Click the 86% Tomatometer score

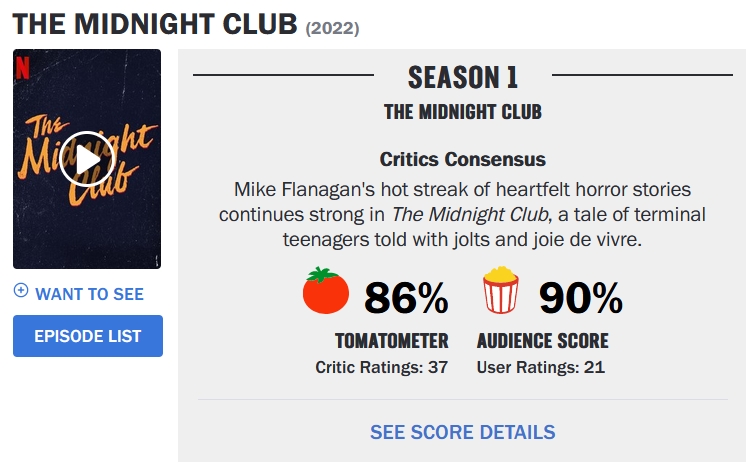click(406, 297)
